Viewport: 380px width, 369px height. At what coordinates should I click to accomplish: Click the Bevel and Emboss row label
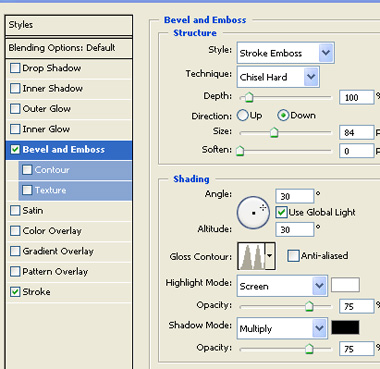coord(64,149)
